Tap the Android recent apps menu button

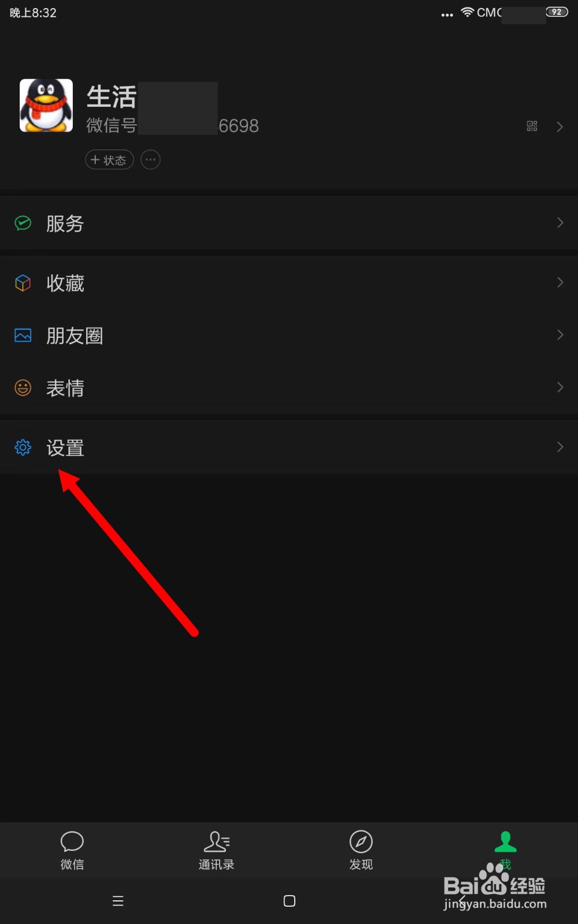[x=118, y=901]
